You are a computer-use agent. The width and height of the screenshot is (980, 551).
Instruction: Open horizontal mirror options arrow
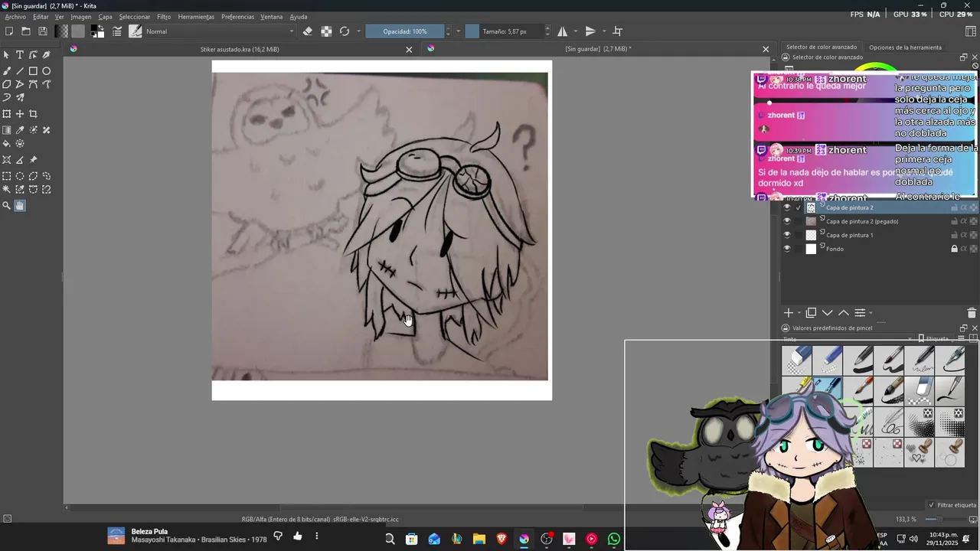[576, 31]
